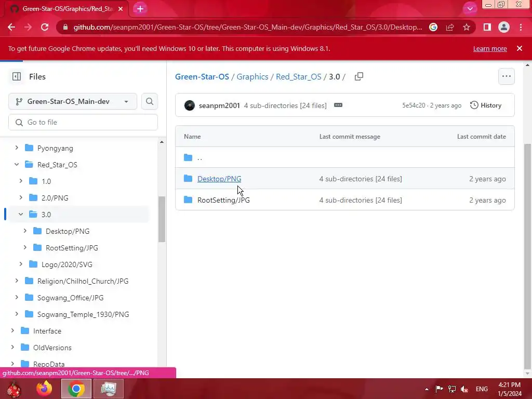532x399 pixels.
Task: Select OldVersions folder in tree
Action: 52,348
